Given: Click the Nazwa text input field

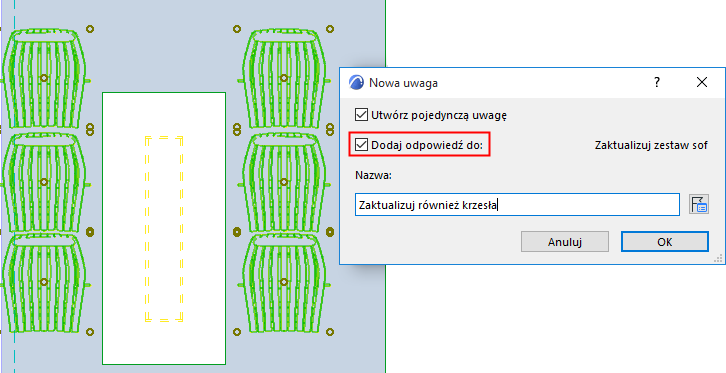Looking at the screenshot, I should coord(517,205).
